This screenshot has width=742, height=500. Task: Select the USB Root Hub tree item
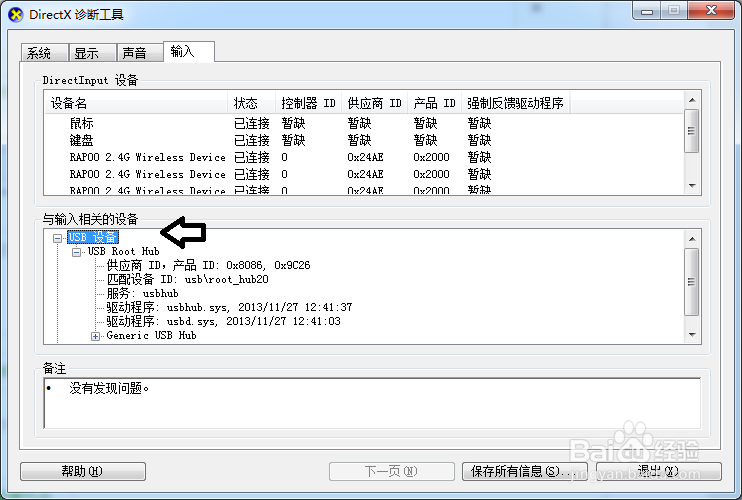(124, 251)
